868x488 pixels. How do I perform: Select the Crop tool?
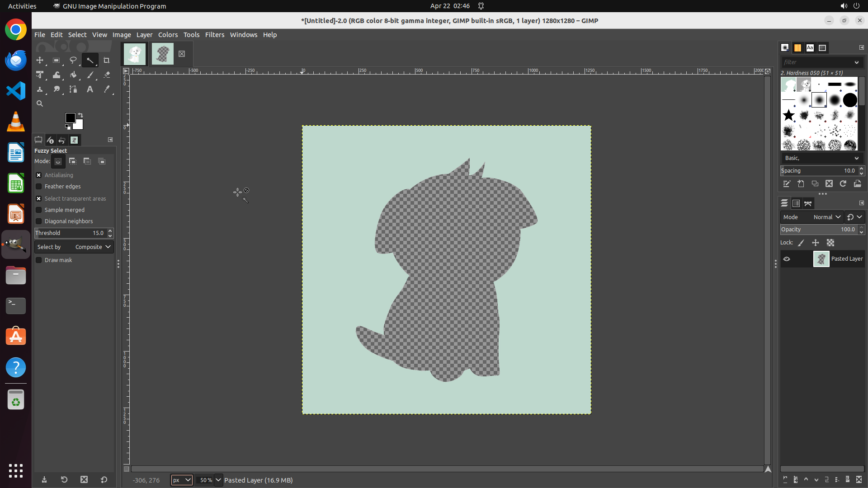(107, 61)
